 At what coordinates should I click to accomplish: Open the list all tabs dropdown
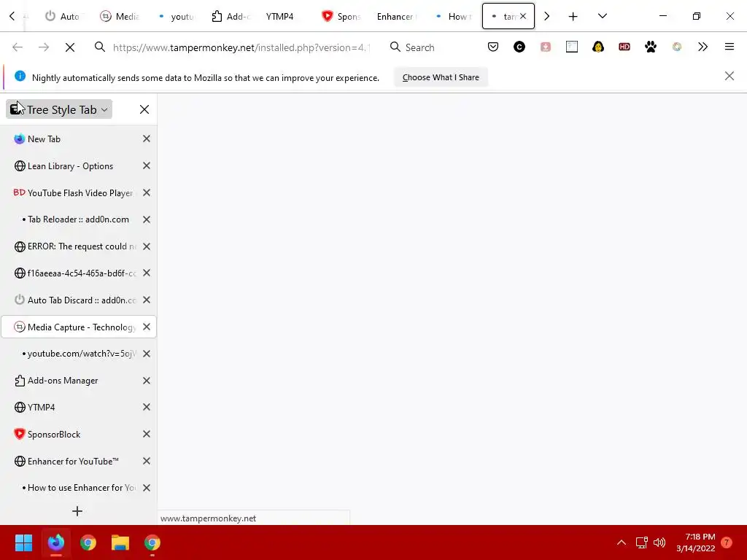602,16
